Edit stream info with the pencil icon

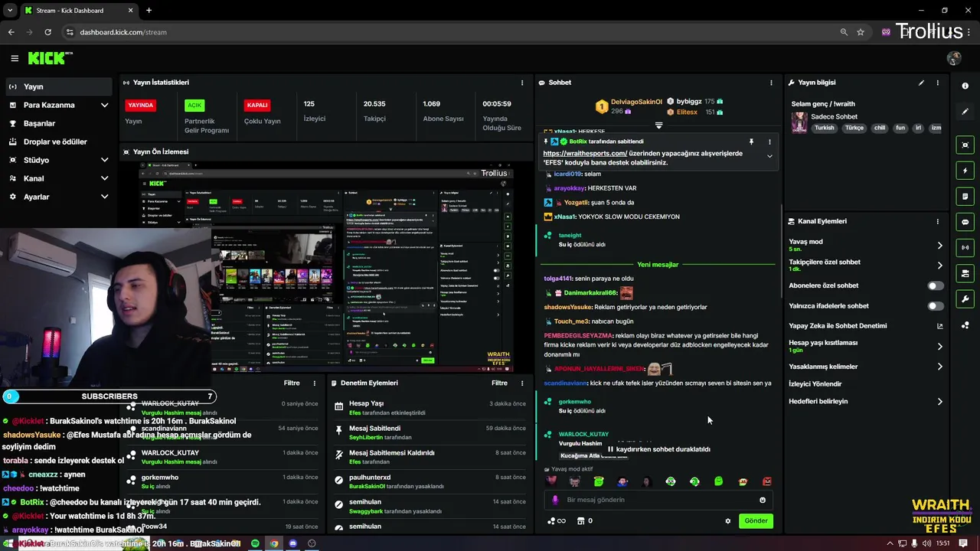[x=921, y=83]
